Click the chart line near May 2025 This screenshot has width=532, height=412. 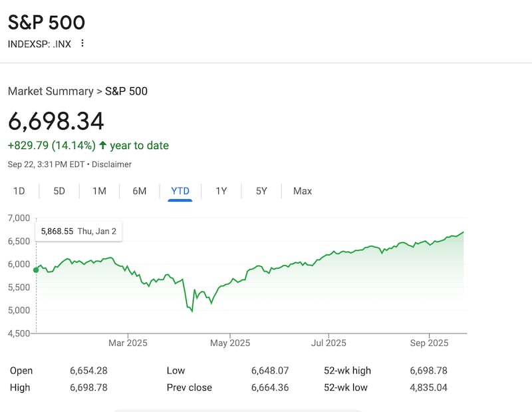coord(229,283)
